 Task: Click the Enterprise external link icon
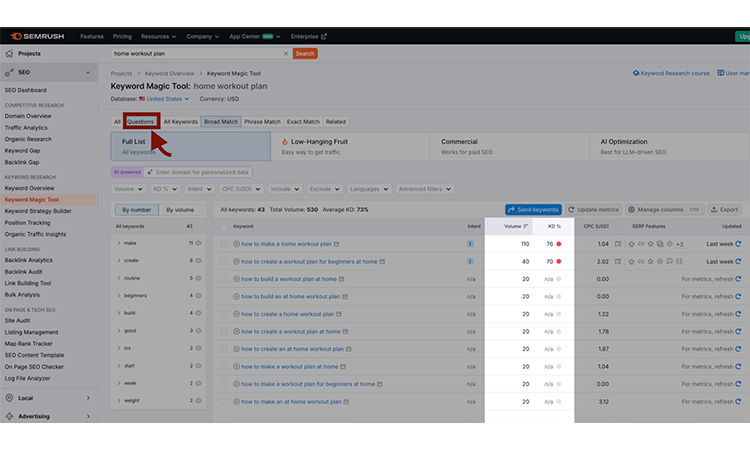[324, 36]
